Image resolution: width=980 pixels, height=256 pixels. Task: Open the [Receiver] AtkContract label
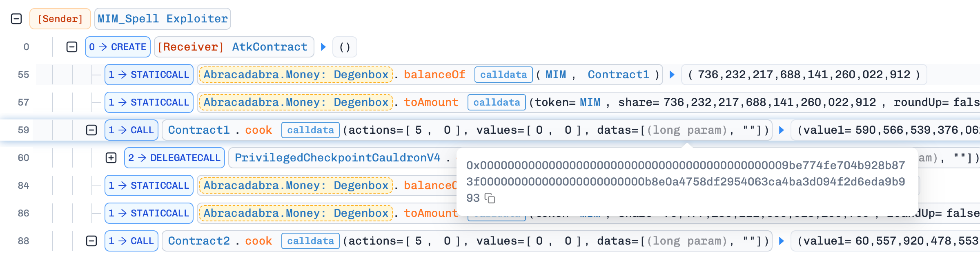[x=234, y=47]
